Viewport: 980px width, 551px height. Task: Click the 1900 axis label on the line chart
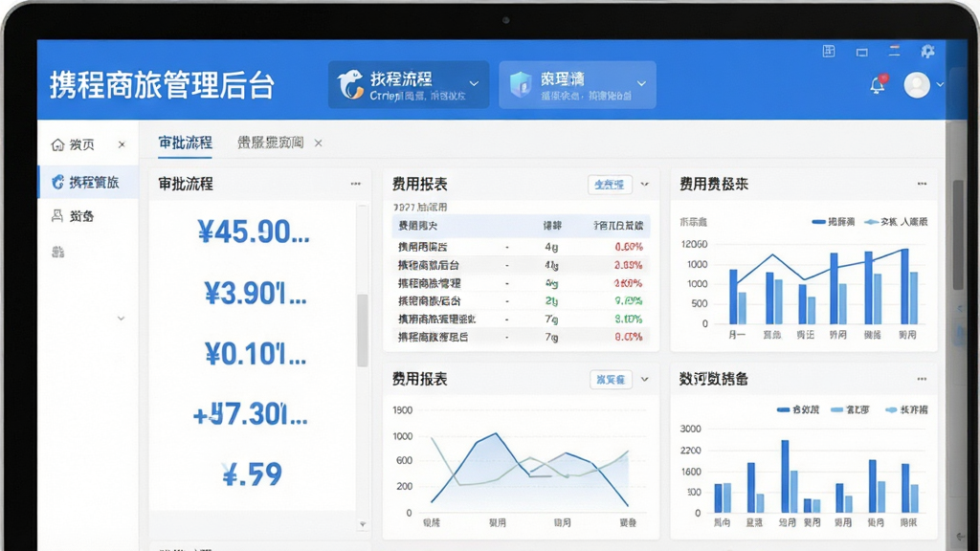pyautogui.click(x=403, y=410)
